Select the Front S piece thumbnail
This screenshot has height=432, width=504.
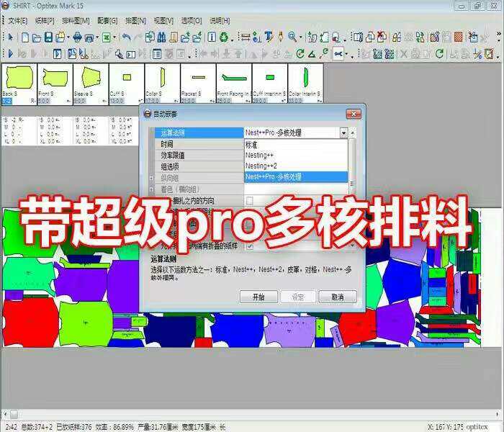[55, 84]
